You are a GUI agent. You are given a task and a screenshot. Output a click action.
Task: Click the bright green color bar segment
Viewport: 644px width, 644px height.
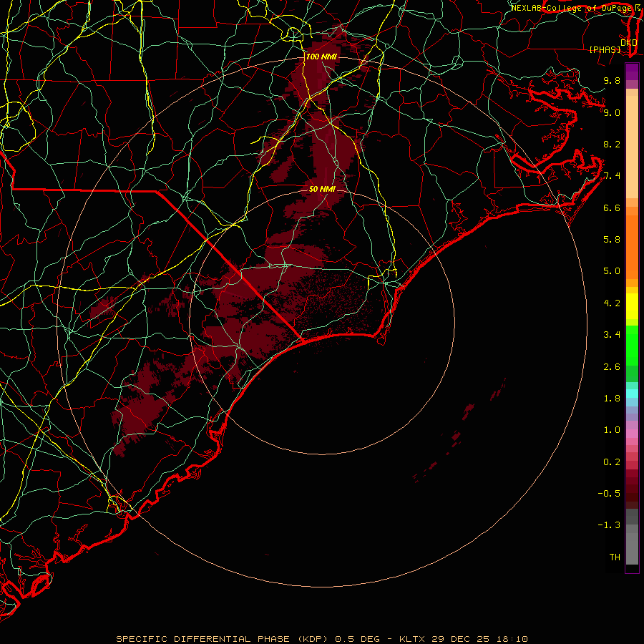coord(632,345)
